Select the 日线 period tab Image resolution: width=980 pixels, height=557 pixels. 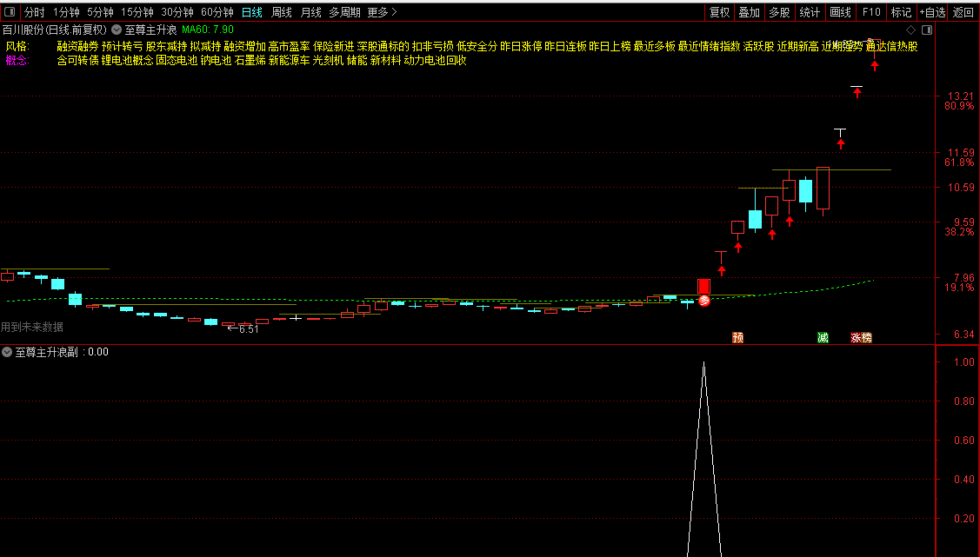(x=252, y=12)
